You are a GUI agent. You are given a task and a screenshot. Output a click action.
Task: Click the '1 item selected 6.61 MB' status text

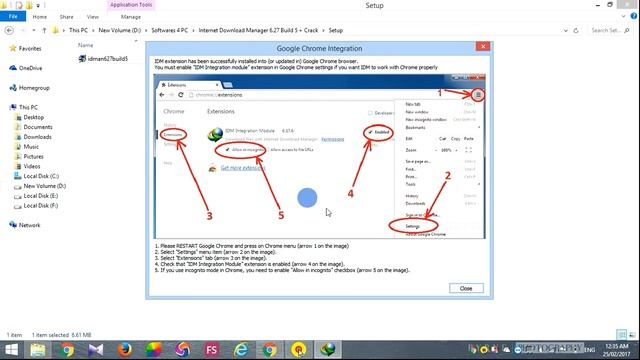pyautogui.click(x=62, y=335)
